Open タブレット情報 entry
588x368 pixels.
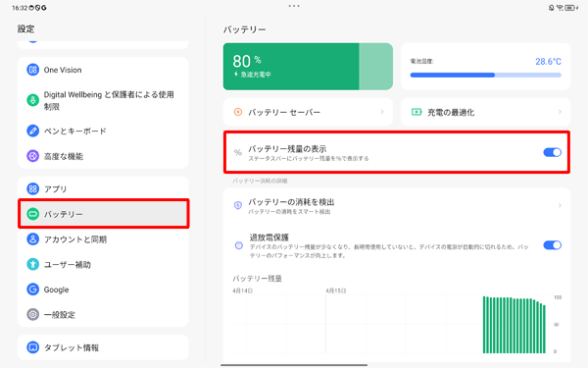pyautogui.click(x=103, y=347)
